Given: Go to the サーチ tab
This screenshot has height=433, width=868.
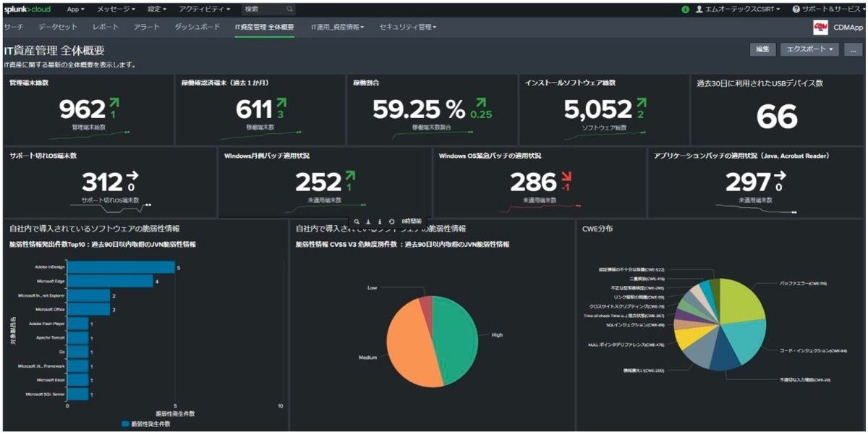Looking at the screenshot, I should click(14, 27).
